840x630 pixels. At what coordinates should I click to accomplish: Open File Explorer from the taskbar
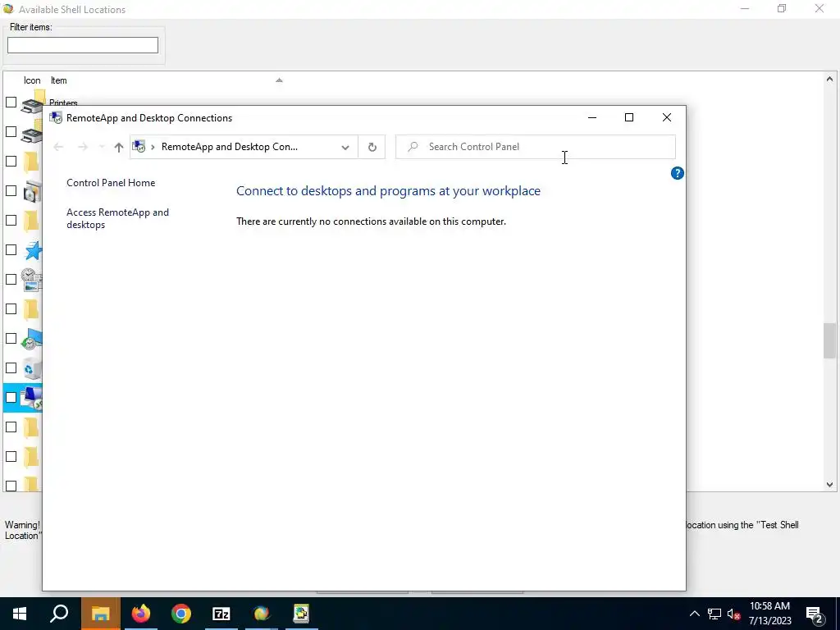[100, 614]
